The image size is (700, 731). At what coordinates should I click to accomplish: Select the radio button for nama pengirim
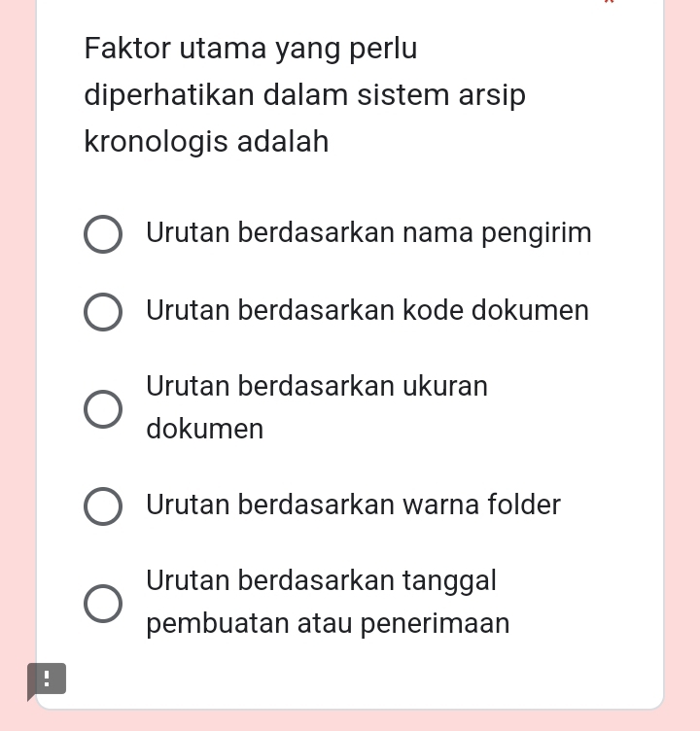pos(103,234)
